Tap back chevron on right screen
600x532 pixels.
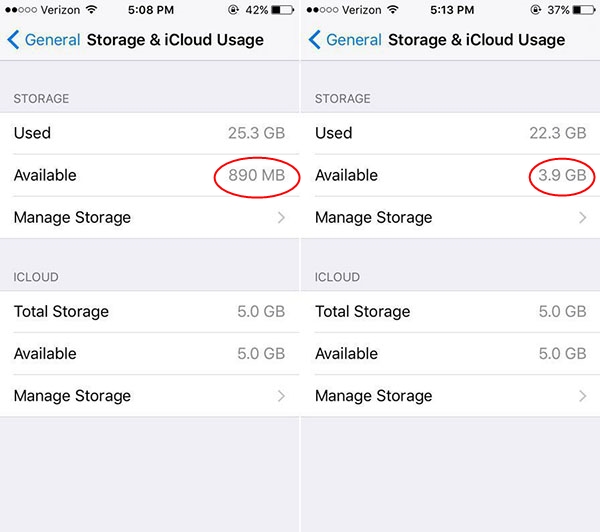314,40
